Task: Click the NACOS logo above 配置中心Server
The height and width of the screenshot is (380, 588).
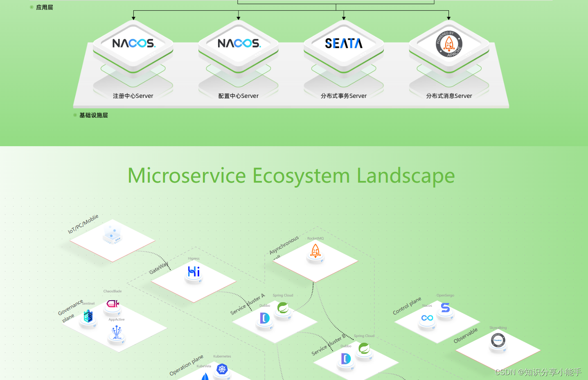Action: click(239, 43)
